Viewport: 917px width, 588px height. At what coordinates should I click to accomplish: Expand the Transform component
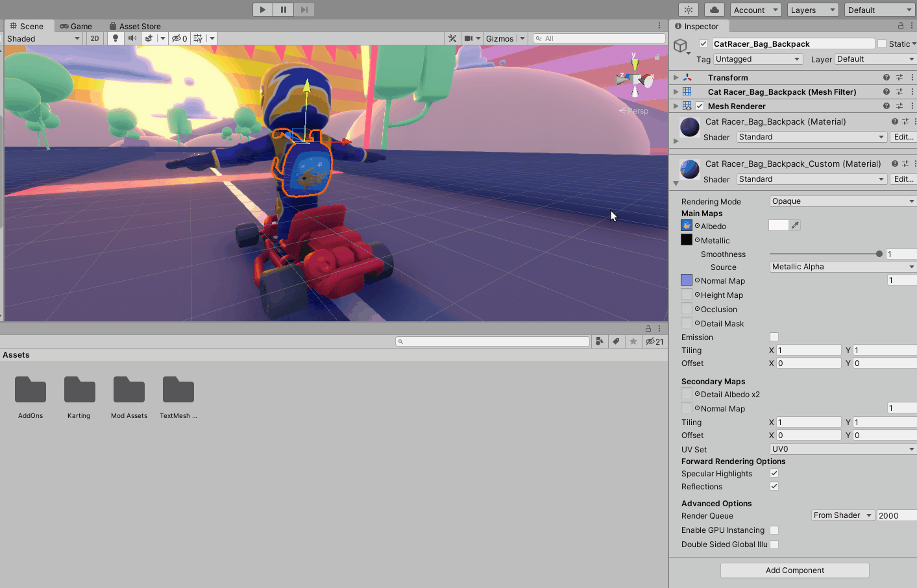(x=676, y=77)
